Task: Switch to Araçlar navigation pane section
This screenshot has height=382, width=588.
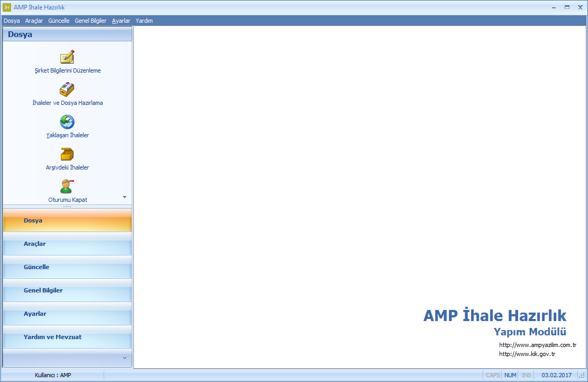Action: coord(67,244)
